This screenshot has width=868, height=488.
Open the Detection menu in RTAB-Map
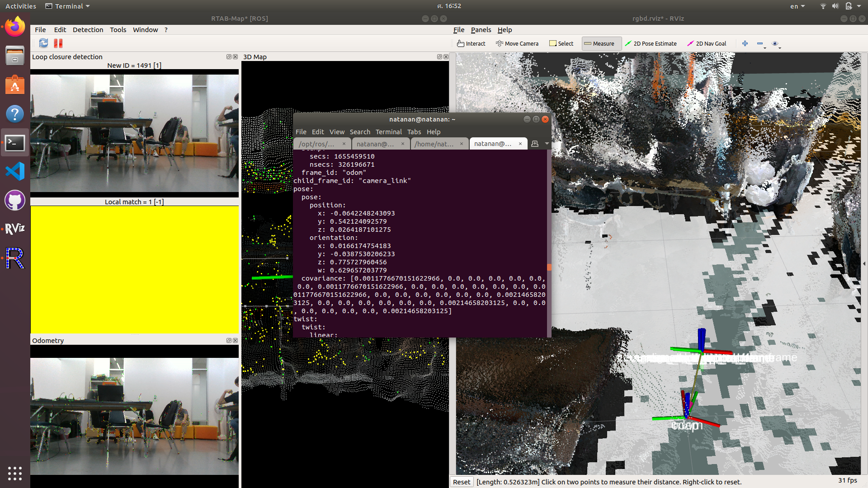[x=88, y=30]
